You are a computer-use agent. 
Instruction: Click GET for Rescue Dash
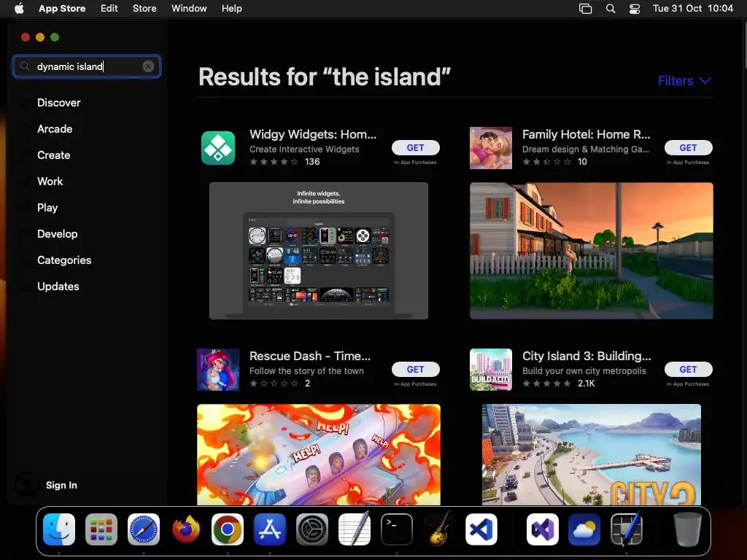coord(415,369)
